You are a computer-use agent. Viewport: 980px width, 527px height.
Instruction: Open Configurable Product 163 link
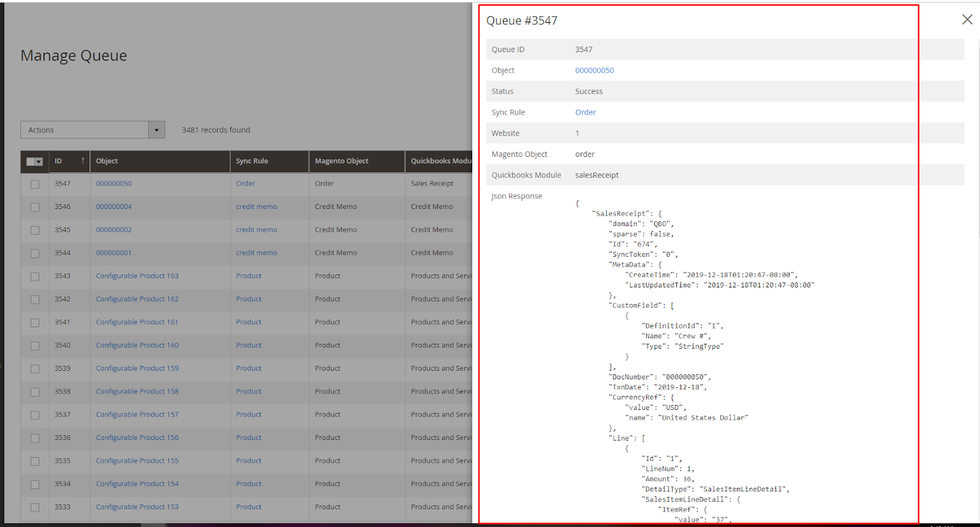[137, 276]
